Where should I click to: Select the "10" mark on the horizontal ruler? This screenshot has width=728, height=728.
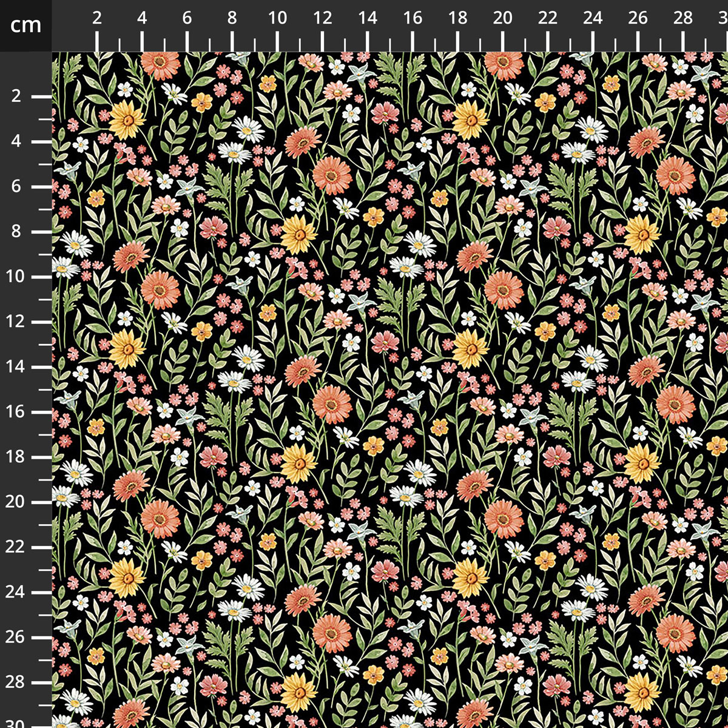click(277, 18)
